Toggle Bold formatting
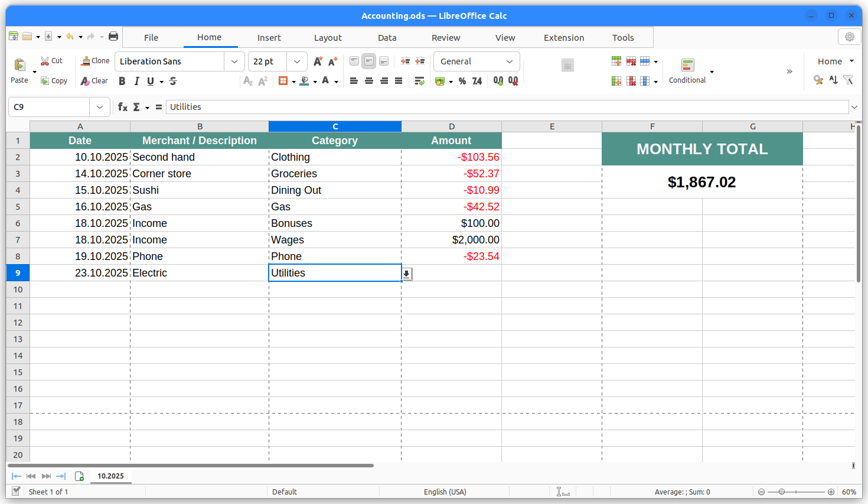This screenshot has height=504, width=868. point(122,81)
